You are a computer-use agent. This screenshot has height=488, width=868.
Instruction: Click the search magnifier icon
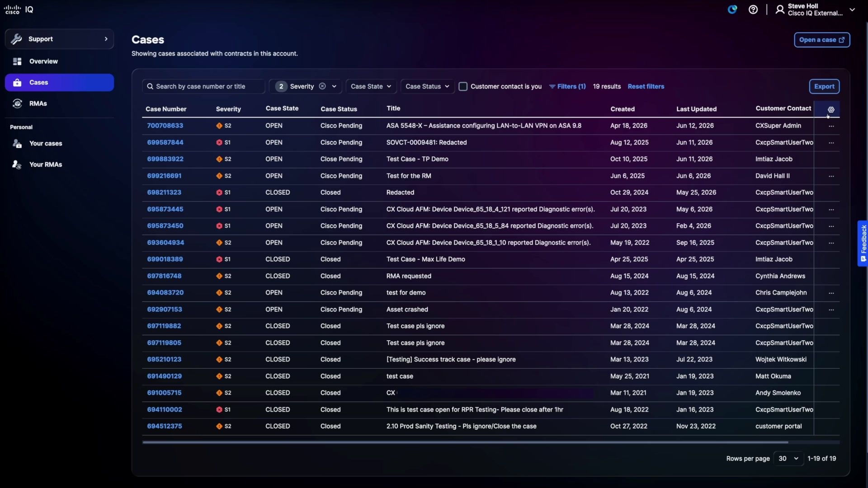(x=150, y=86)
